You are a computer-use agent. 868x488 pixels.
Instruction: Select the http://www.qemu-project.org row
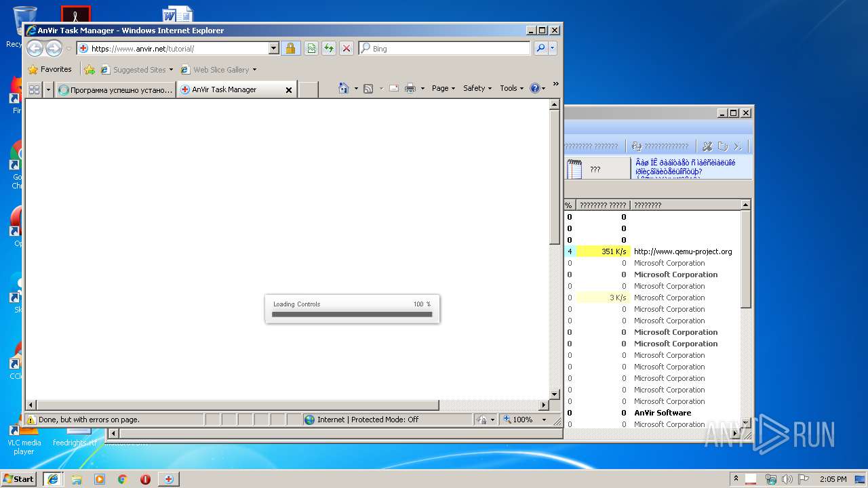tap(651, 251)
